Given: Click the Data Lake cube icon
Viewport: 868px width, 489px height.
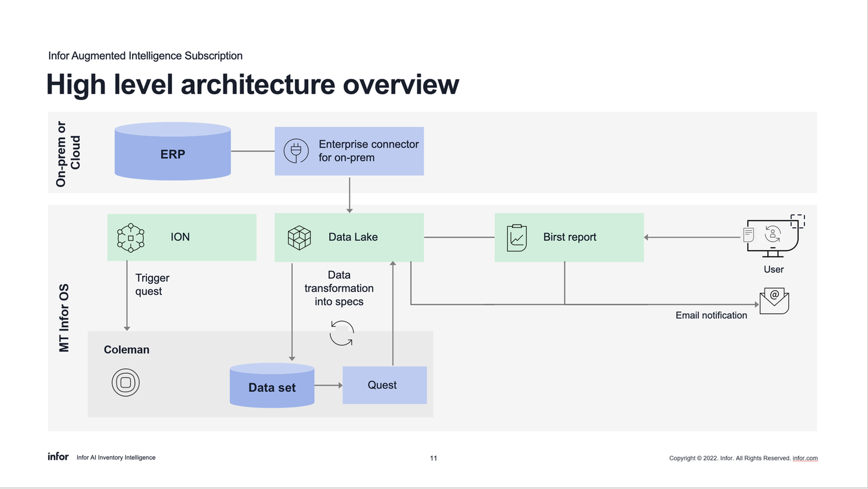Looking at the screenshot, I should 298,237.
